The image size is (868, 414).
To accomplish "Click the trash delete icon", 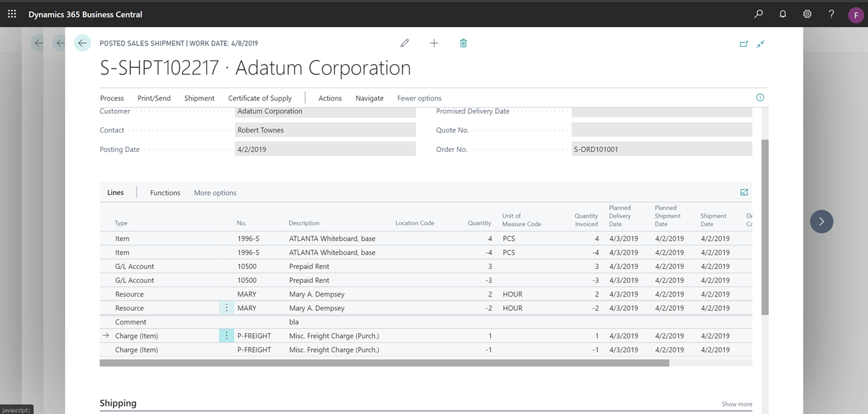I will 463,43.
